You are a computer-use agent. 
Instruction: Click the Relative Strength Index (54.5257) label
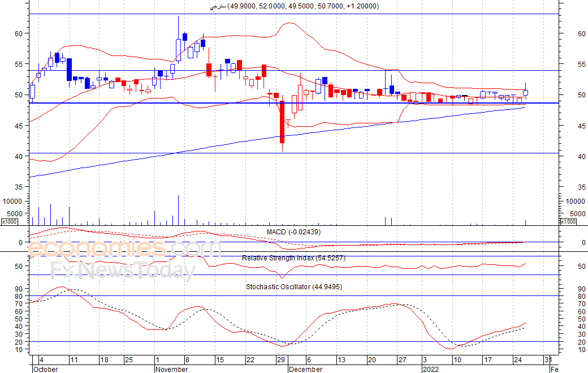(294, 258)
